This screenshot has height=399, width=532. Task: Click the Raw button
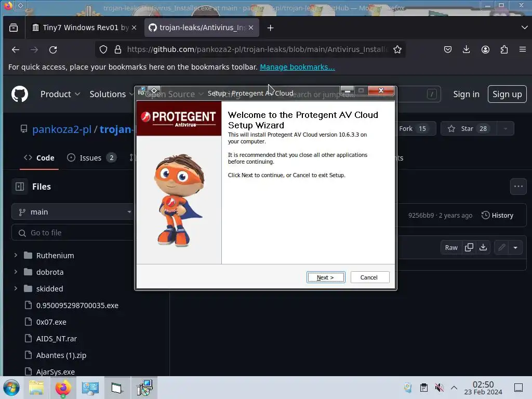click(x=451, y=247)
